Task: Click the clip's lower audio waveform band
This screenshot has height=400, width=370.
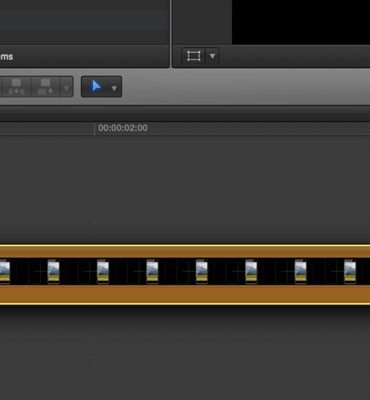Action: coord(185,294)
